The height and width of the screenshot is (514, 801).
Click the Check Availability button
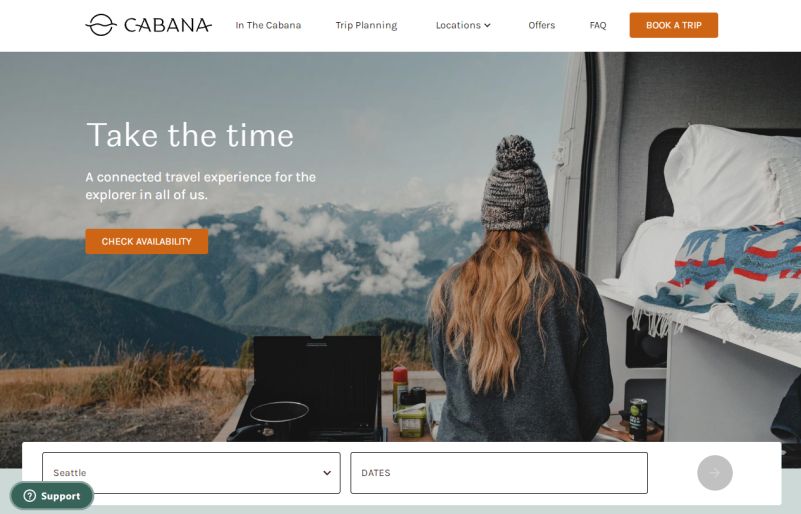(x=147, y=241)
